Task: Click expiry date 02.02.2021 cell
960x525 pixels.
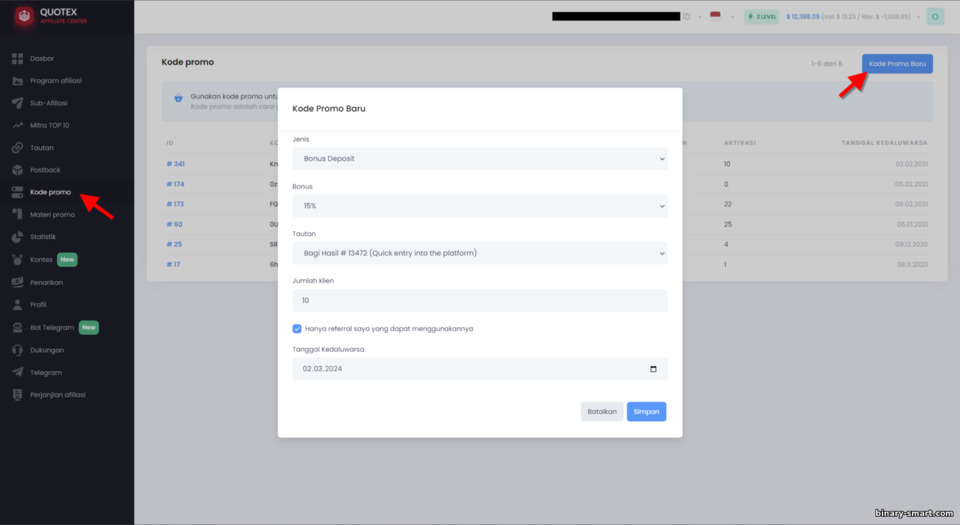Action: click(911, 164)
